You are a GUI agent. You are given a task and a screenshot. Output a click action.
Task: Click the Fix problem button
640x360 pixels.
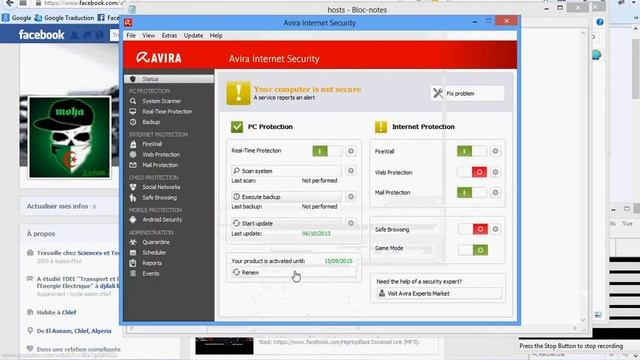[467, 93]
